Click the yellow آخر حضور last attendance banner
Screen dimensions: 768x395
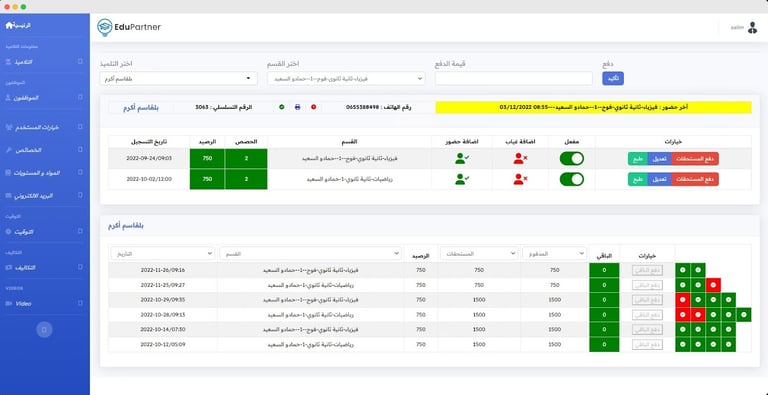tap(593, 107)
